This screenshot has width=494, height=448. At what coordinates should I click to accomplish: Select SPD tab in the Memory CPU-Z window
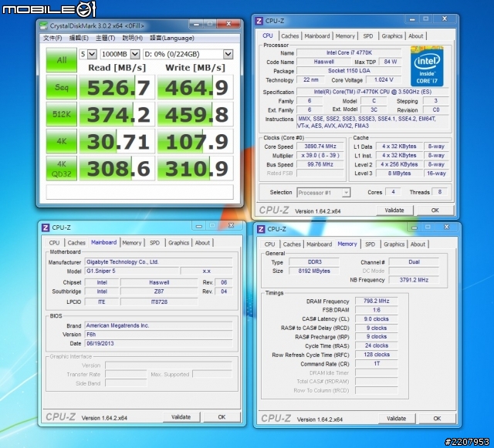click(x=370, y=244)
